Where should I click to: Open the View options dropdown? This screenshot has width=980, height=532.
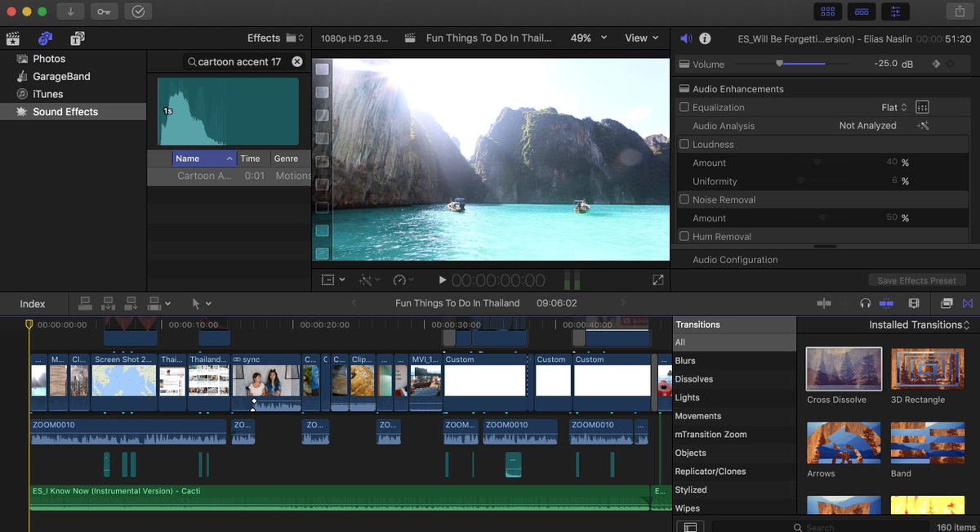tap(642, 38)
